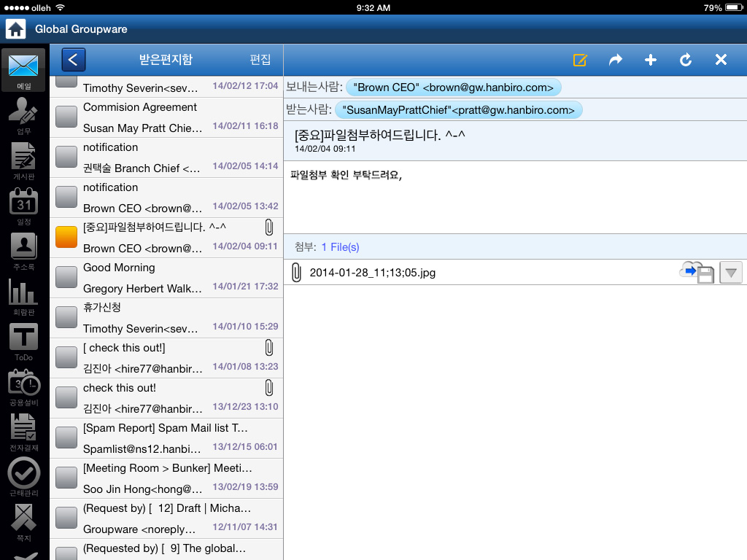Open the 게시판 board sidebar icon
The height and width of the screenshot is (560, 747).
(23, 161)
